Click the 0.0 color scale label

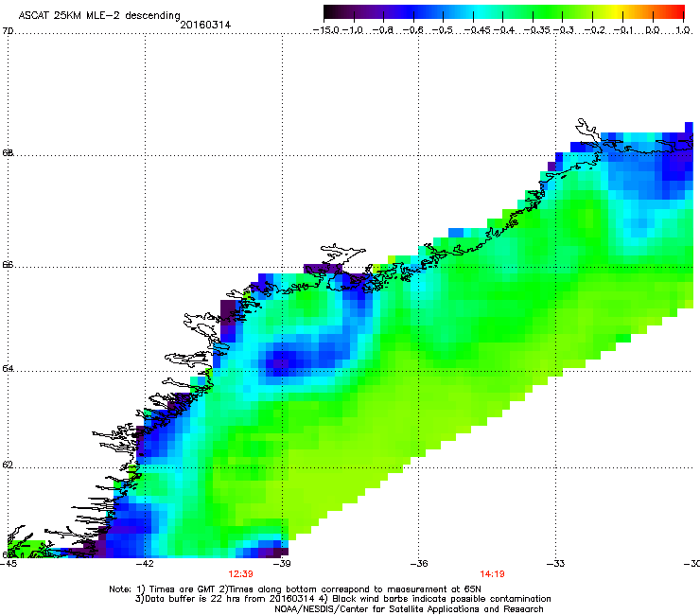pyautogui.click(x=653, y=30)
